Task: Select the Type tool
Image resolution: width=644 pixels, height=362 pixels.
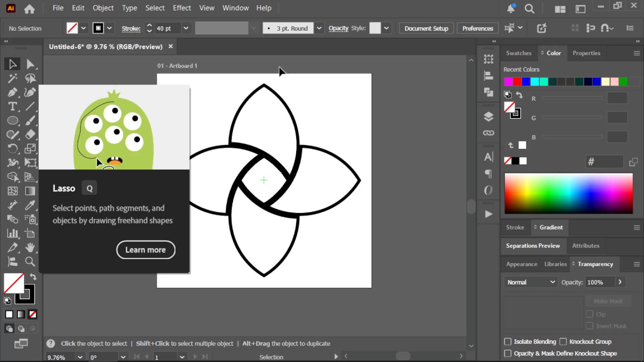Action: click(12, 107)
